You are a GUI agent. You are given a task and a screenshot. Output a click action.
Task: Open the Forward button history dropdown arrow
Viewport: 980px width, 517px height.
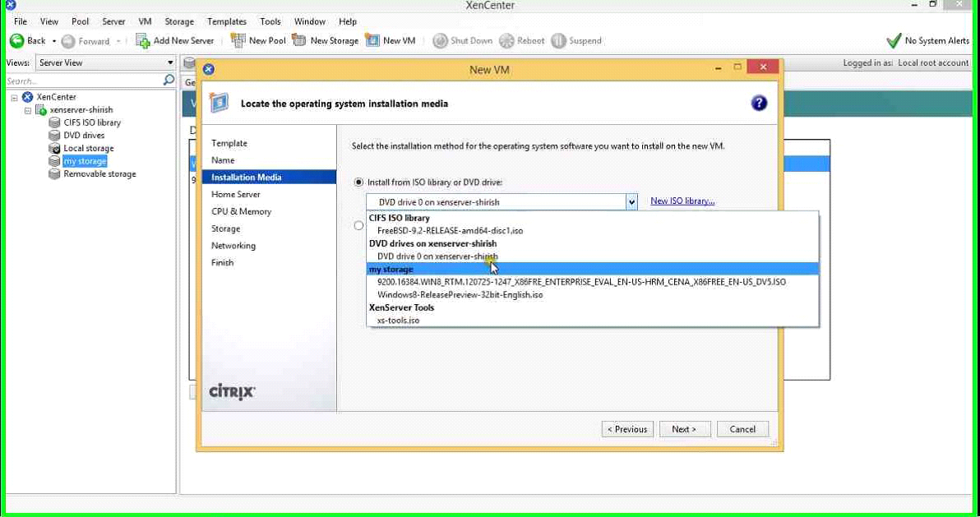tap(118, 41)
